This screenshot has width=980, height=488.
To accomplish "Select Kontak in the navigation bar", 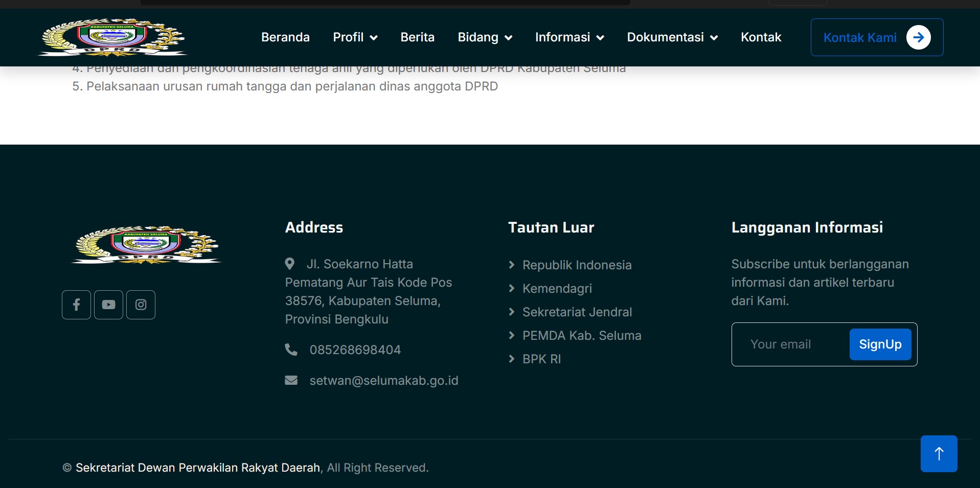I will tap(761, 37).
